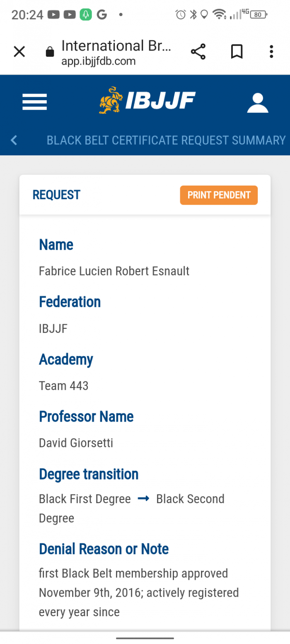
Task: Tap the app.ibjjfdb.com address text
Action: (99, 62)
